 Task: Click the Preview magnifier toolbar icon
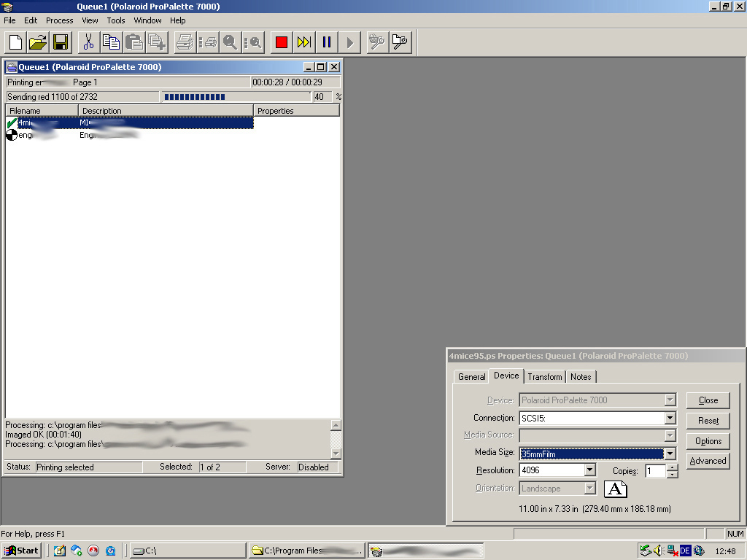[x=230, y=42]
